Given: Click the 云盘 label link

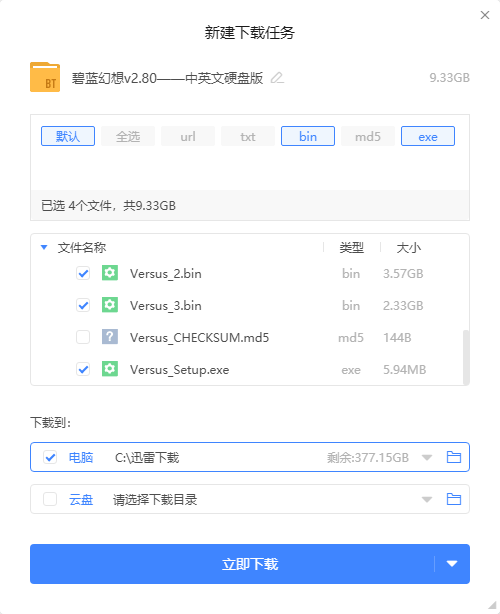Looking at the screenshot, I should [81, 500].
